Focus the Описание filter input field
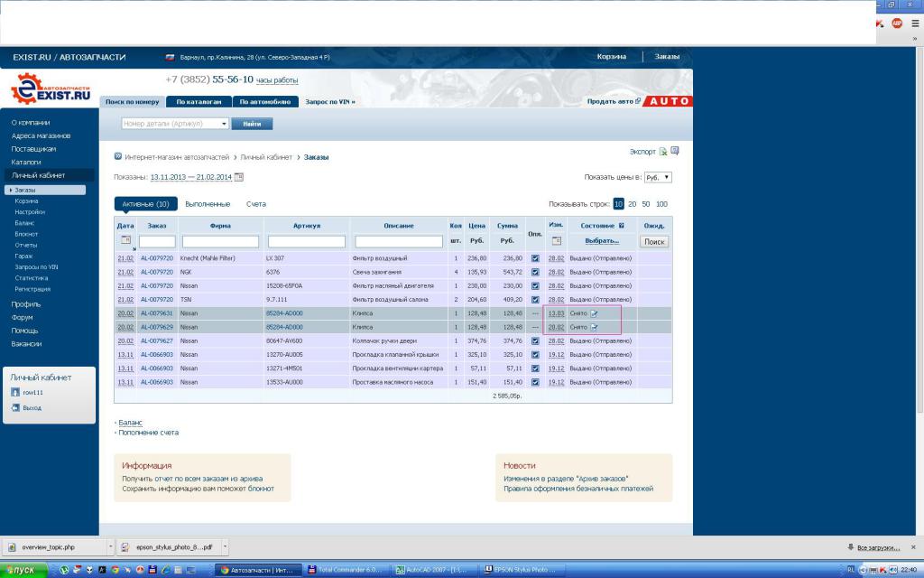Image resolution: width=924 pixels, height=578 pixels. [x=399, y=242]
